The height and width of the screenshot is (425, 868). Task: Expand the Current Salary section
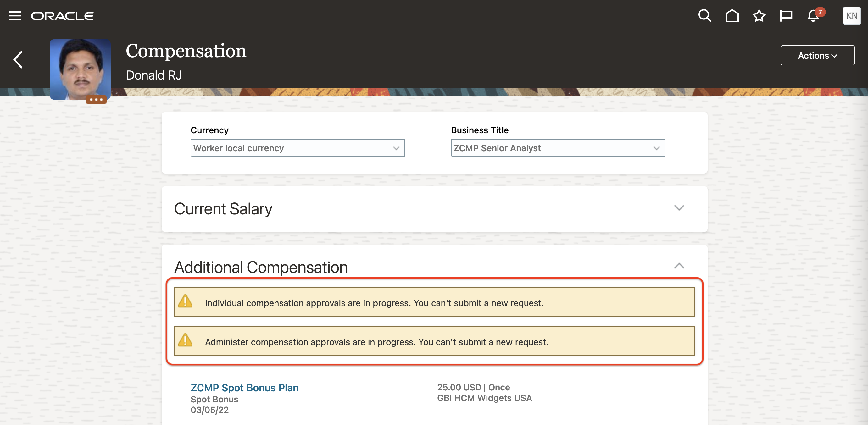point(679,208)
